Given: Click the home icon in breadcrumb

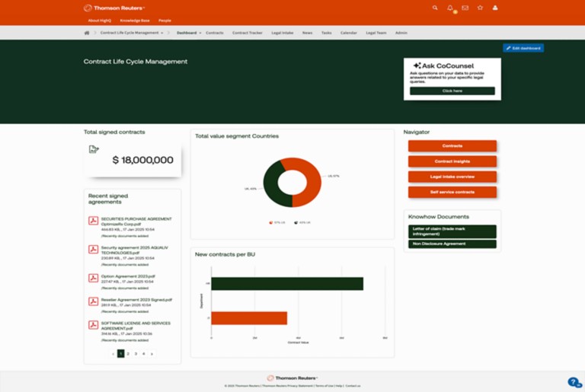Looking at the screenshot, I should [x=87, y=33].
